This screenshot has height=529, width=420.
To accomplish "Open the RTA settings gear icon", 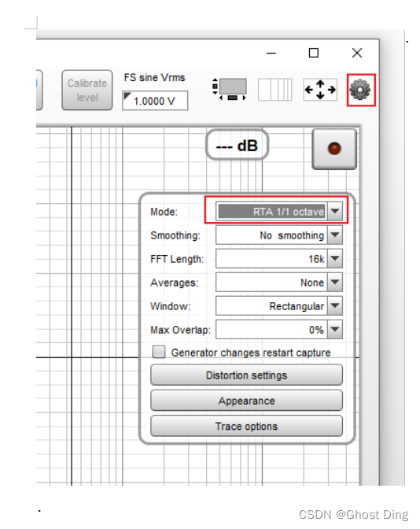I will click(x=360, y=90).
